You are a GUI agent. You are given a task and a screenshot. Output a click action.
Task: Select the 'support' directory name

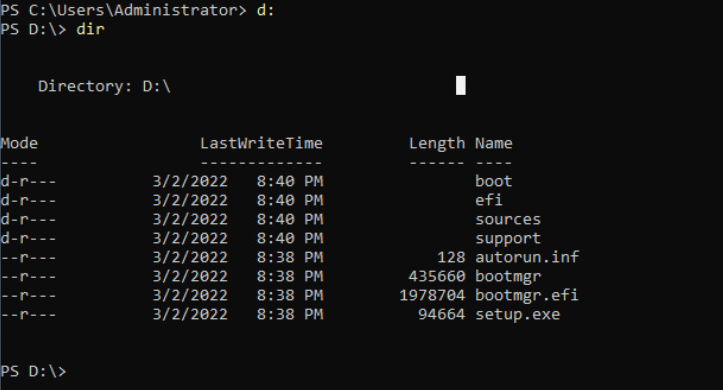(x=508, y=238)
